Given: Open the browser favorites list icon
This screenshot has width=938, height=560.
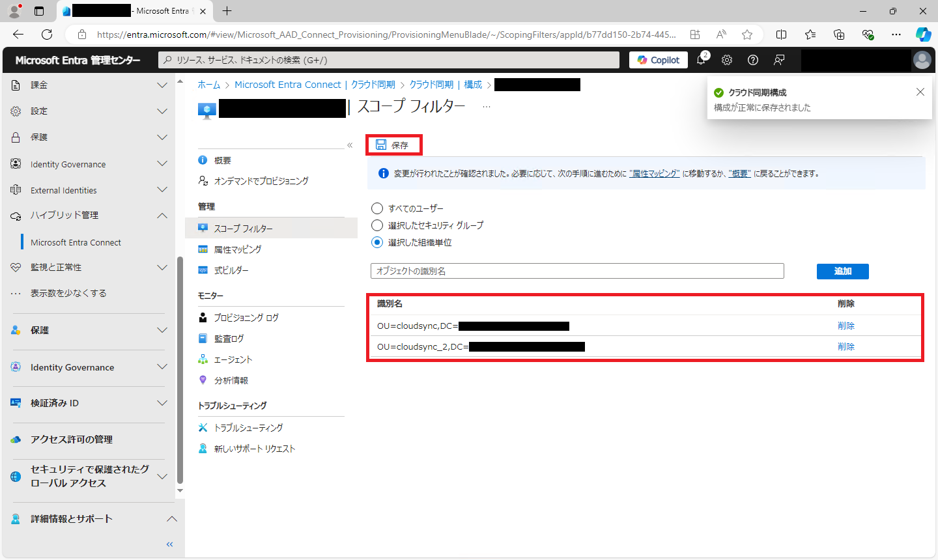Looking at the screenshot, I should tap(810, 35).
